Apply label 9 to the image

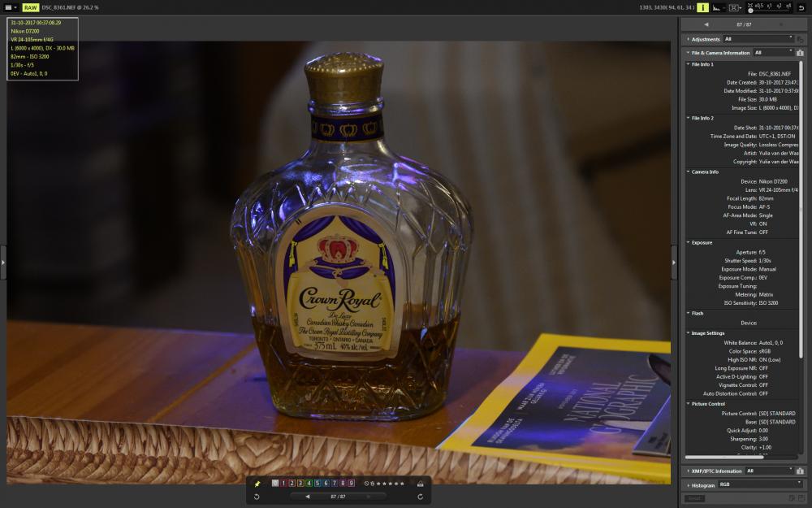(351, 483)
